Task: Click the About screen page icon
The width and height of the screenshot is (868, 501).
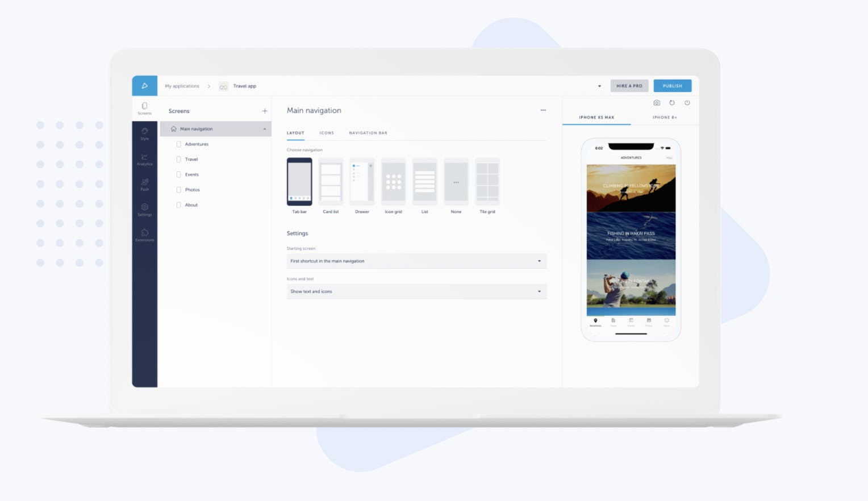Action: click(178, 205)
